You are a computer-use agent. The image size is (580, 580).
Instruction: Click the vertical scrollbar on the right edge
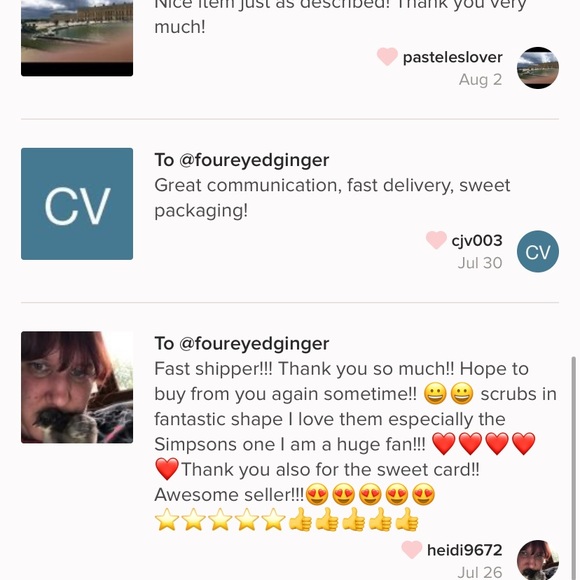[x=574, y=468]
